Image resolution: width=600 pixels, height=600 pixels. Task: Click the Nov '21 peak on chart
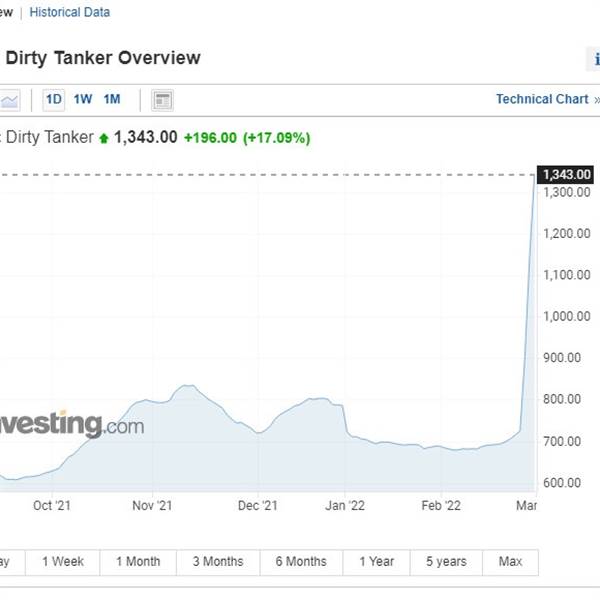[x=188, y=386]
